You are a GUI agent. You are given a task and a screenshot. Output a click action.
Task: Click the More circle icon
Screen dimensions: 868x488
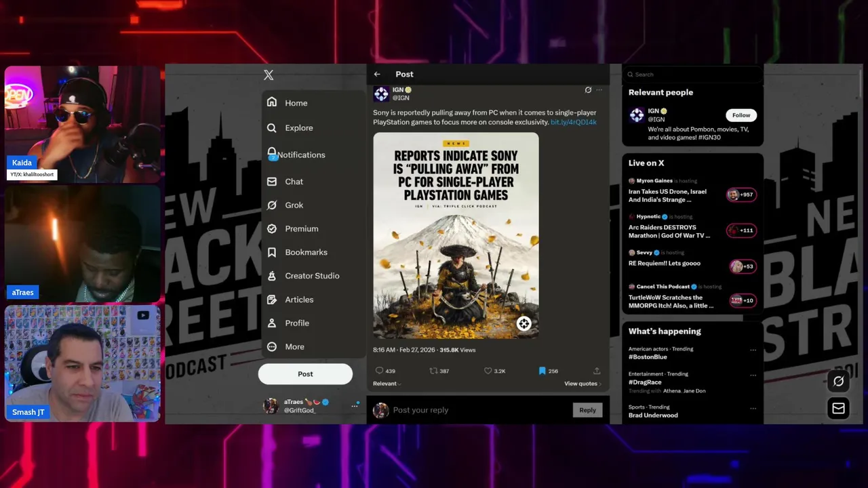(x=272, y=347)
